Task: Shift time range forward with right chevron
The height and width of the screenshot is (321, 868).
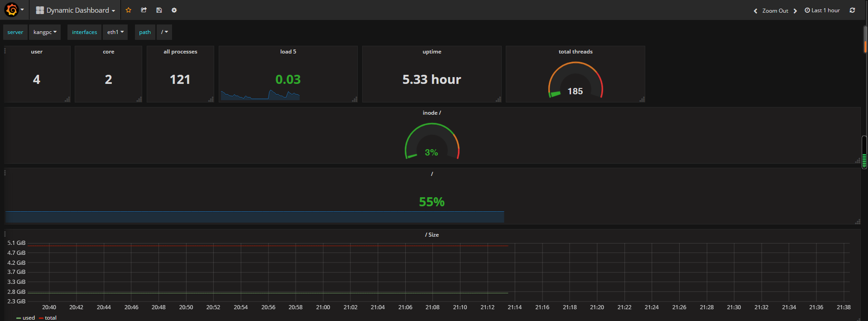Action: (795, 11)
